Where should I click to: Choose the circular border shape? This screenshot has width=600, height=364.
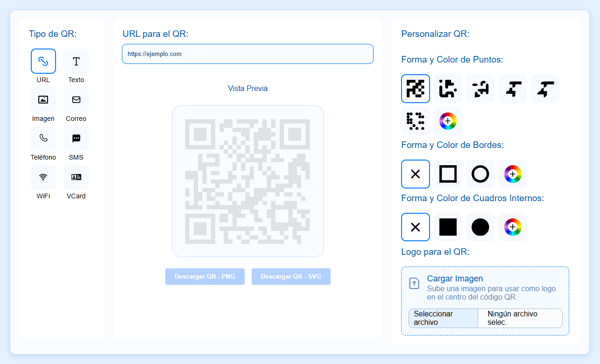pos(480,174)
